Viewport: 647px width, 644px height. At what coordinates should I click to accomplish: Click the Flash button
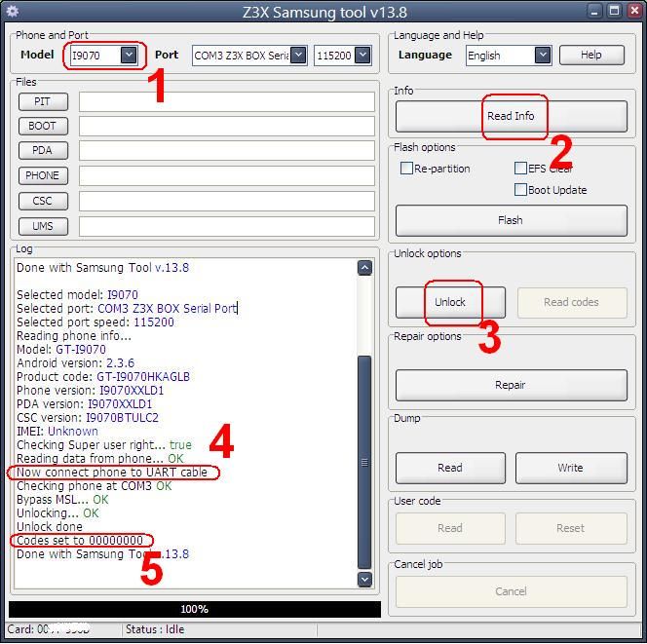[x=511, y=220]
